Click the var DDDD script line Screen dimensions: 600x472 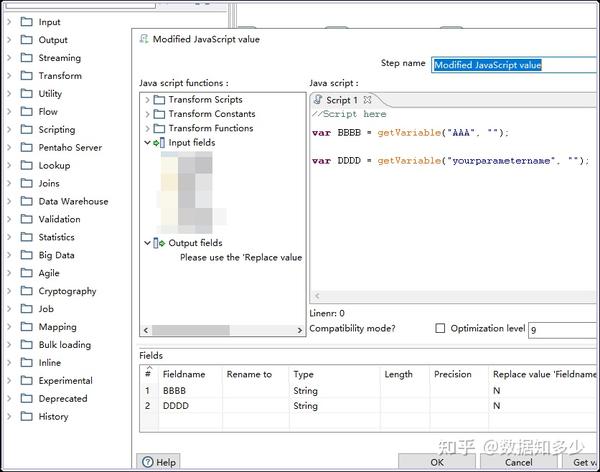[x=451, y=161]
